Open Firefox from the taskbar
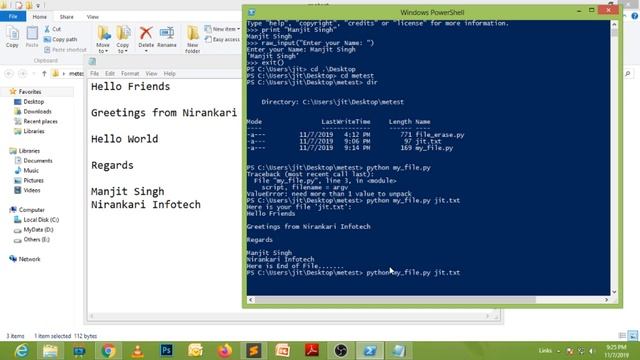Image resolution: width=640 pixels, height=360 pixels. coord(224,351)
